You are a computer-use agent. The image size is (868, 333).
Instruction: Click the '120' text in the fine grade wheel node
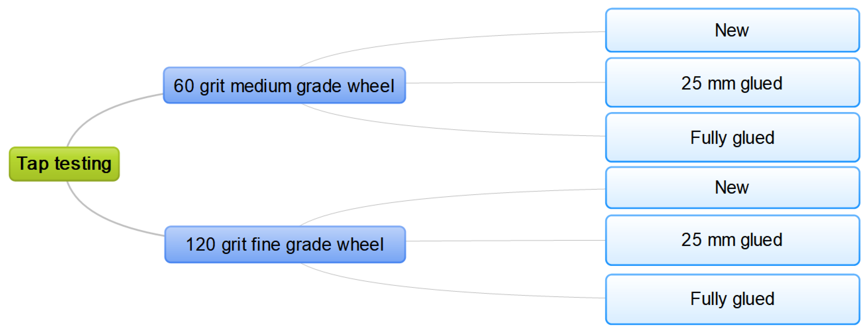[x=201, y=245]
